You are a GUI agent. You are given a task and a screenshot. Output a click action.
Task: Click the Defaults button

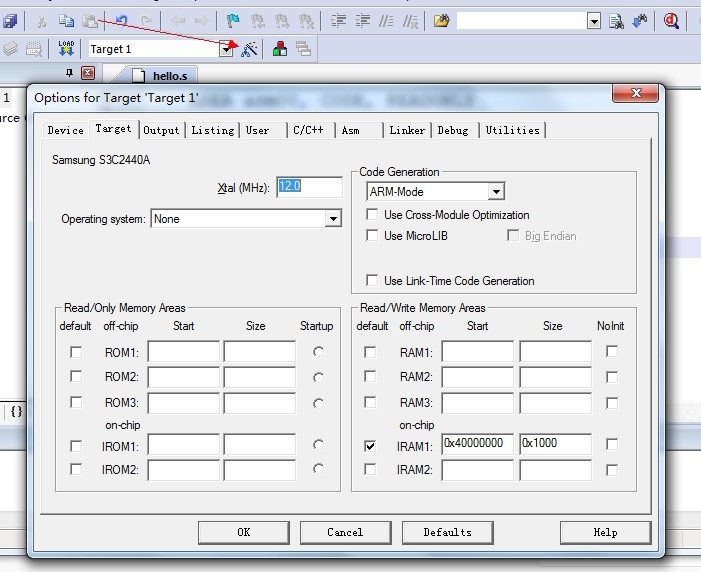[448, 532]
